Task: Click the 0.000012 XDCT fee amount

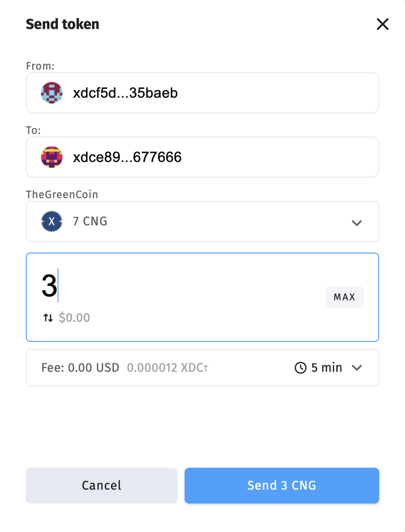Action: click(168, 368)
